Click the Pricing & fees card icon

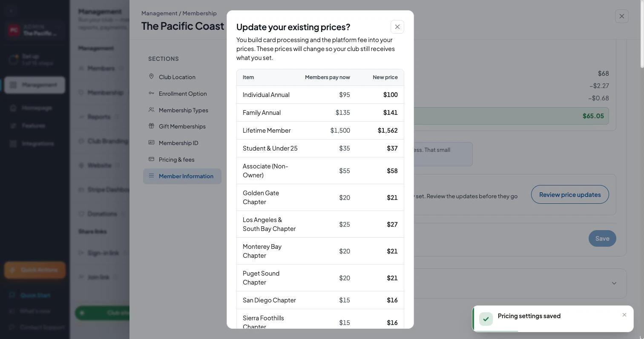tap(151, 159)
